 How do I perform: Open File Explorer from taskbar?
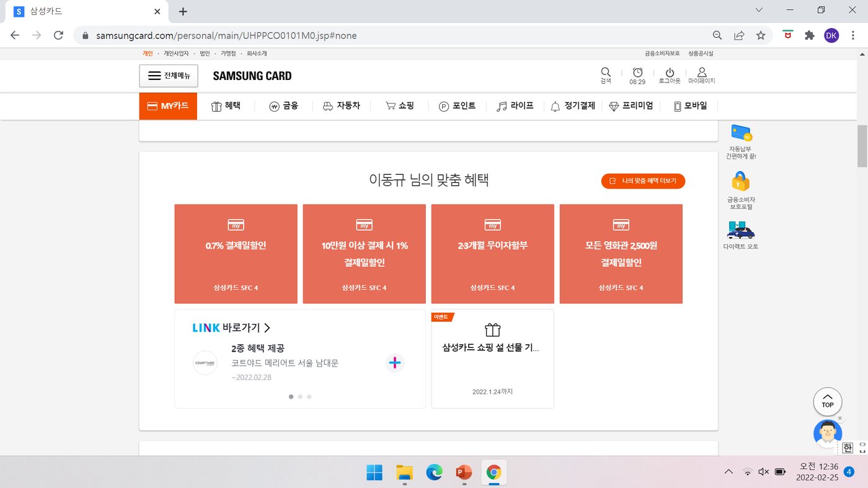point(404,472)
